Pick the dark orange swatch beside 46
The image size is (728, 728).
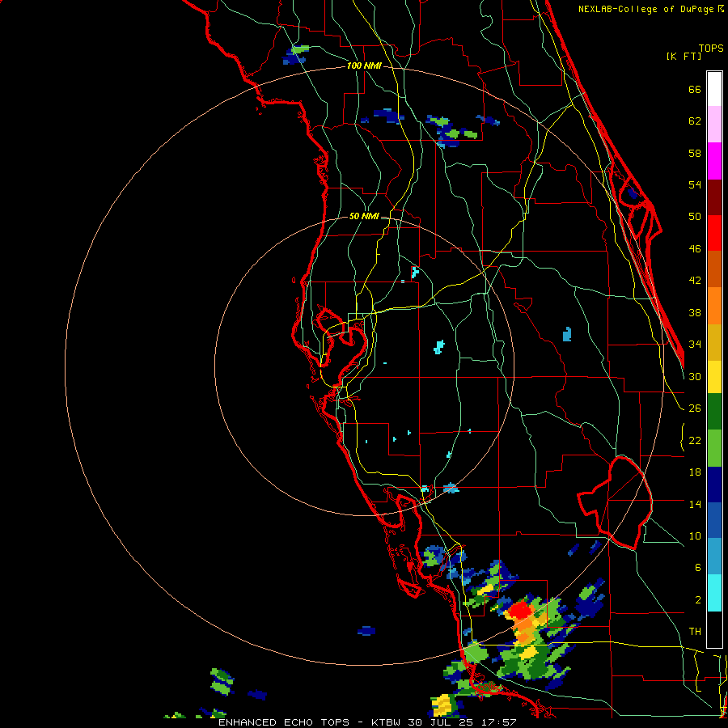coord(714,269)
